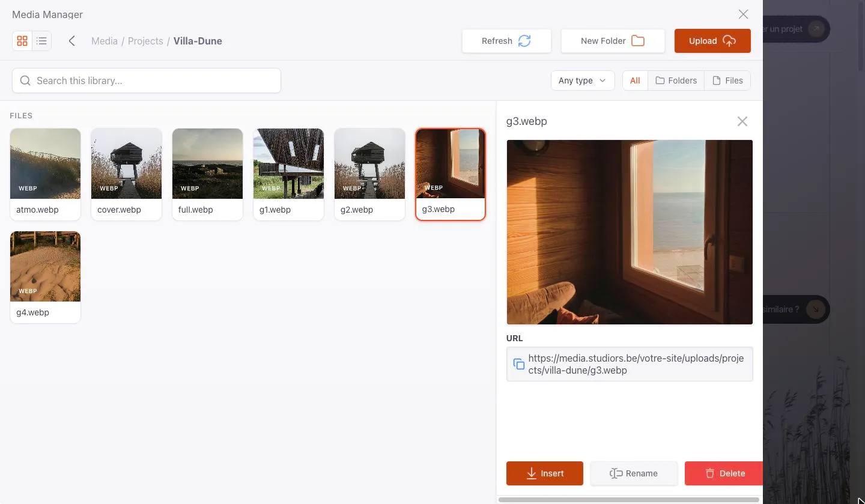Click the g3.webp panel title

click(x=527, y=121)
